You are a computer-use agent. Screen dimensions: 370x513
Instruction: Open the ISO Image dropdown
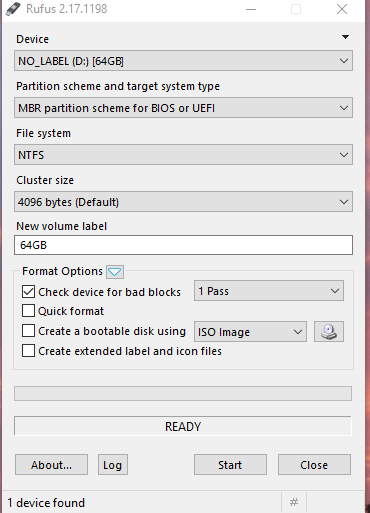(x=250, y=332)
